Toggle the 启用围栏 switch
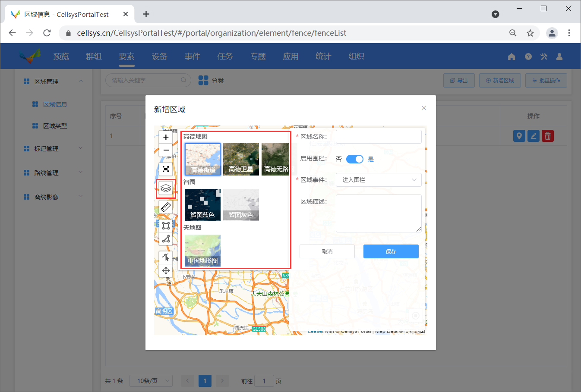Image resolution: width=581 pixels, height=392 pixels. pyautogui.click(x=355, y=159)
